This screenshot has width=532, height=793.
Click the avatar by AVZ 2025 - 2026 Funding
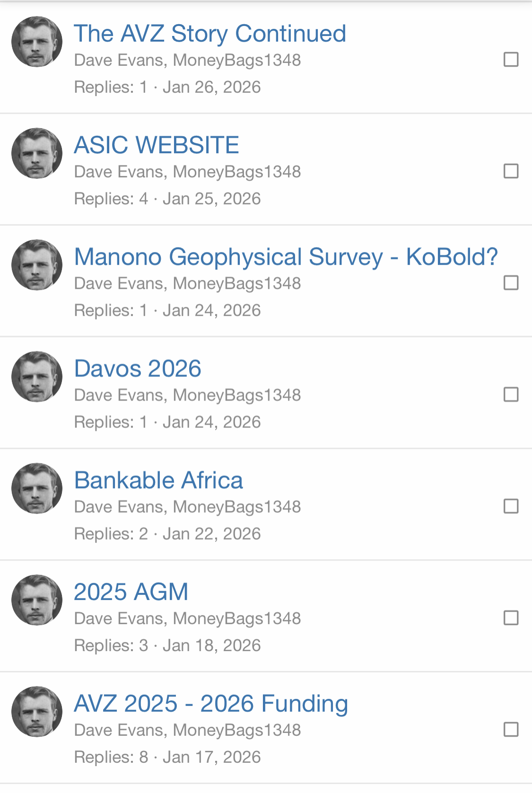(x=37, y=712)
